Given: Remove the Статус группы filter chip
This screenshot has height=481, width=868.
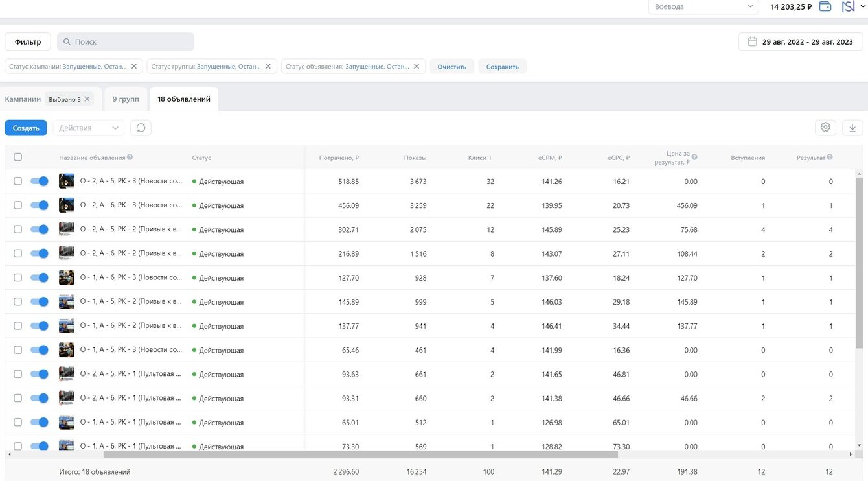Looking at the screenshot, I should [269, 66].
